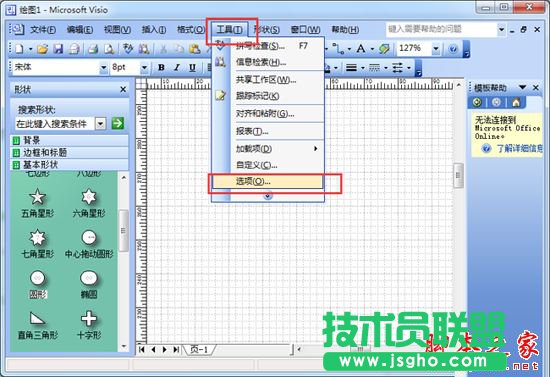This screenshot has width=550, height=377.
Task: Open the 插入 menu
Action: [154, 30]
